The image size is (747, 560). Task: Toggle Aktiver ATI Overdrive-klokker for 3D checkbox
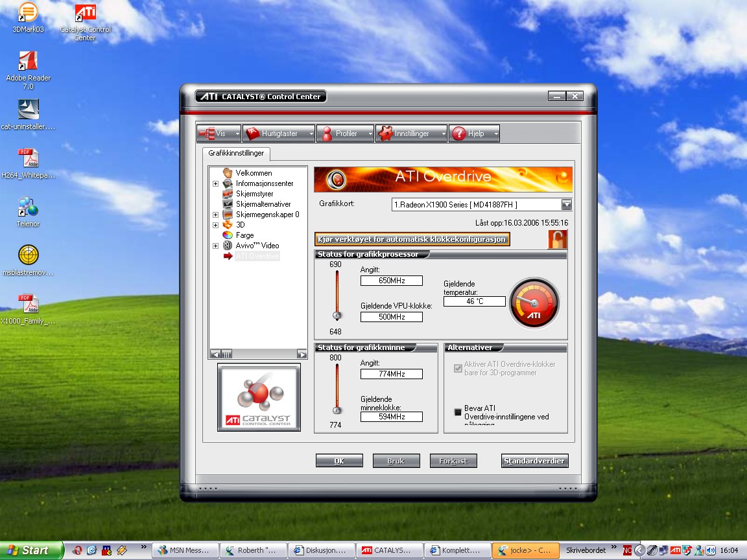(458, 368)
